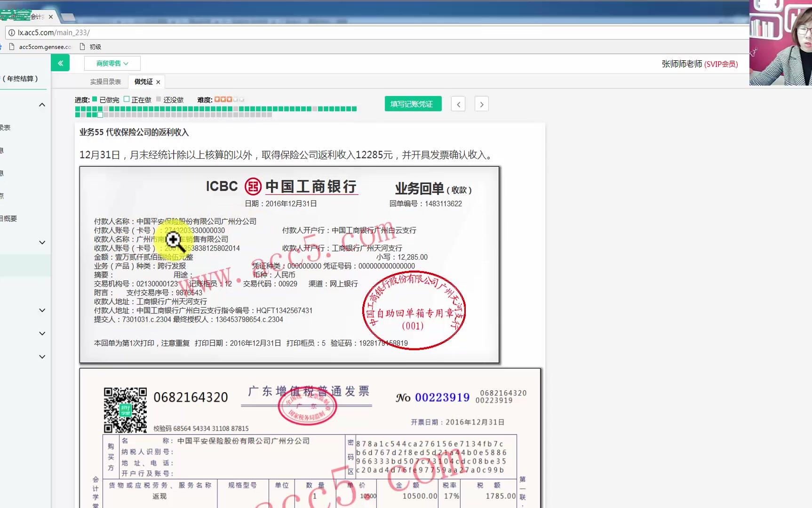Click the QR code on the invoice
This screenshot has height=508, width=812.
pos(125,410)
